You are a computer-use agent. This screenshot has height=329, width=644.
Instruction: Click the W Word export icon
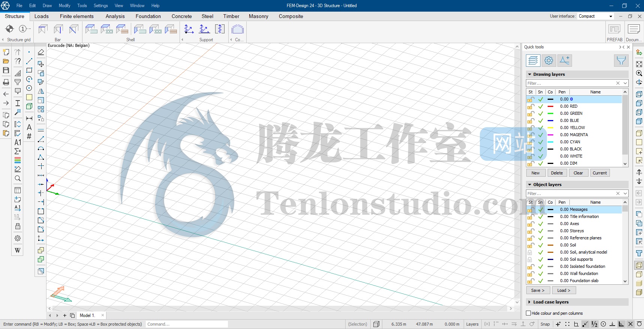pyautogui.click(x=18, y=250)
